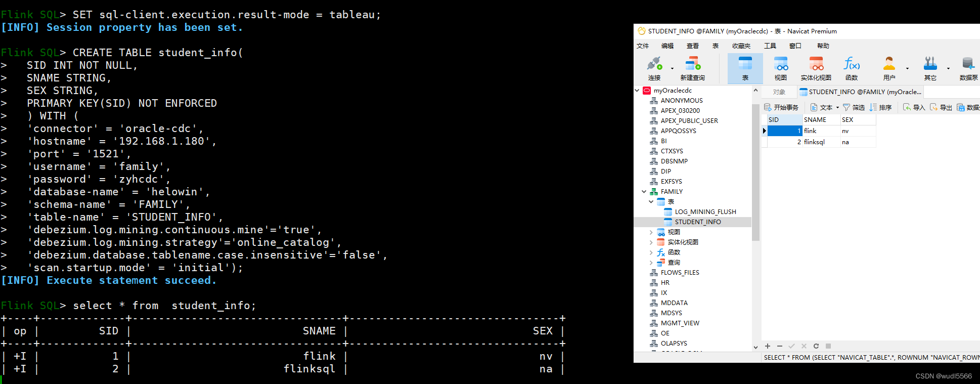Select the LOG_MINING_FLUSH table in the tree
This screenshot has width=980, height=384.
(705, 212)
